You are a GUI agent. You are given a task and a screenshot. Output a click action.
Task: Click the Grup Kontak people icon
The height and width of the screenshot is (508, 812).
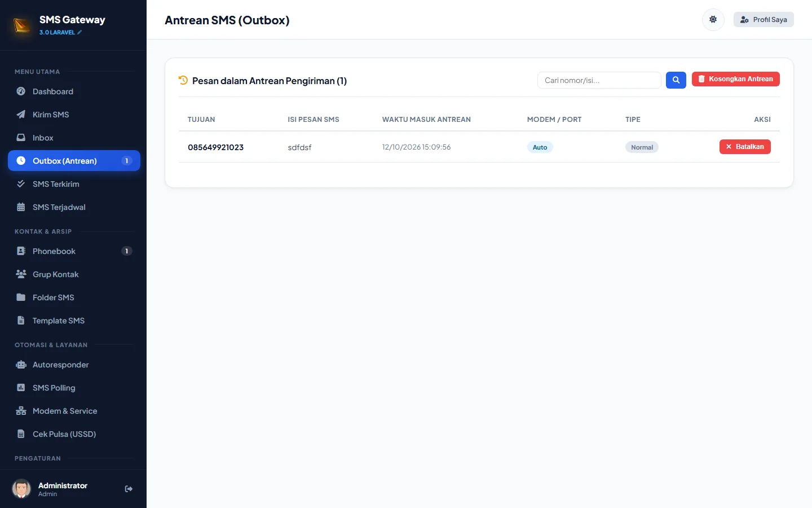tap(21, 274)
